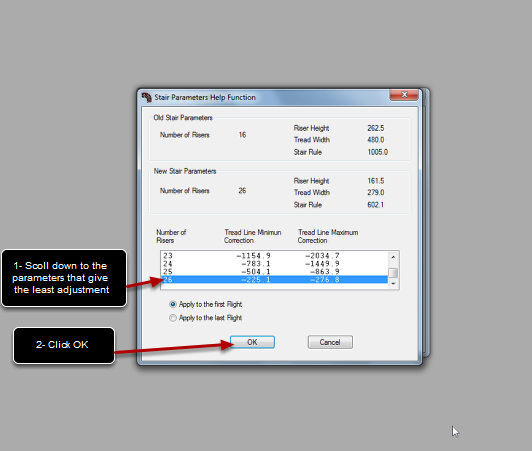Select the row with 25 risers
Image resolution: width=532 pixels, height=451 pixels.
[274, 271]
